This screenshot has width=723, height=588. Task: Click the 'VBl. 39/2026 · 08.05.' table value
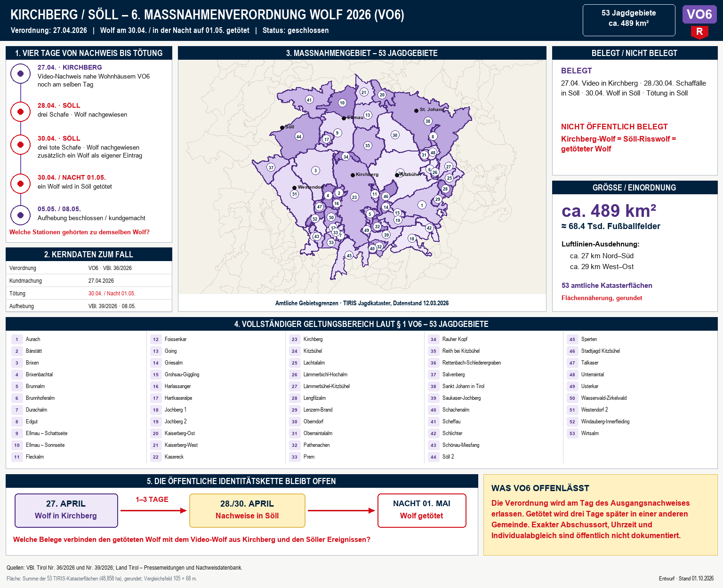click(112, 306)
